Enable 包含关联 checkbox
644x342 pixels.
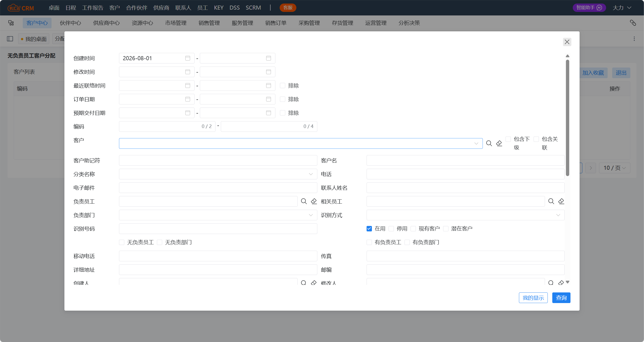tap(536, 139)
